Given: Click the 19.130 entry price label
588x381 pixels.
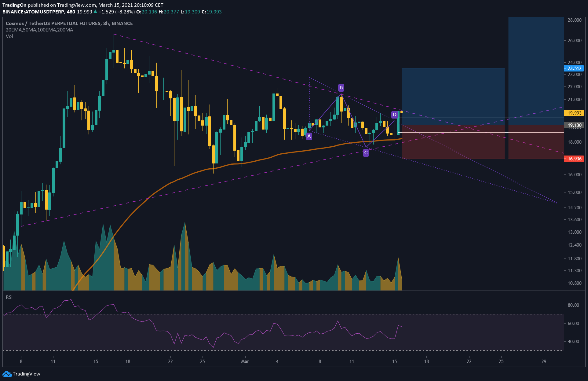Looking at the screenshot, I should (x=574, y=125).
